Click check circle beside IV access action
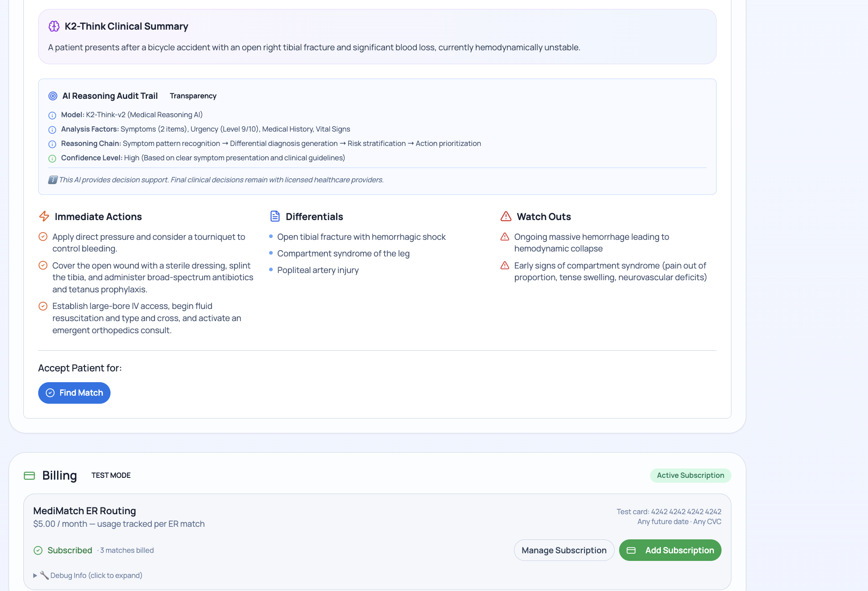This screenshot has height=591, width=868. pos(43,306)
